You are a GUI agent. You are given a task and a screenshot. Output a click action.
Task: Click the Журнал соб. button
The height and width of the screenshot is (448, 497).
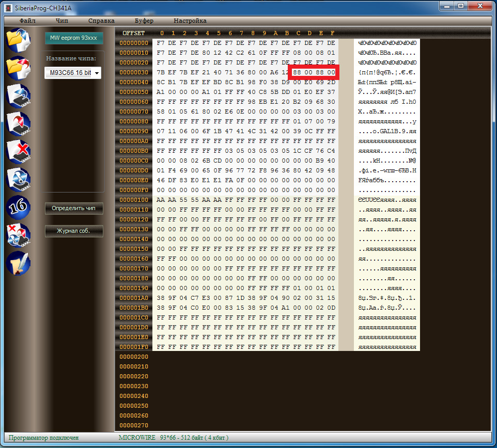74,231
